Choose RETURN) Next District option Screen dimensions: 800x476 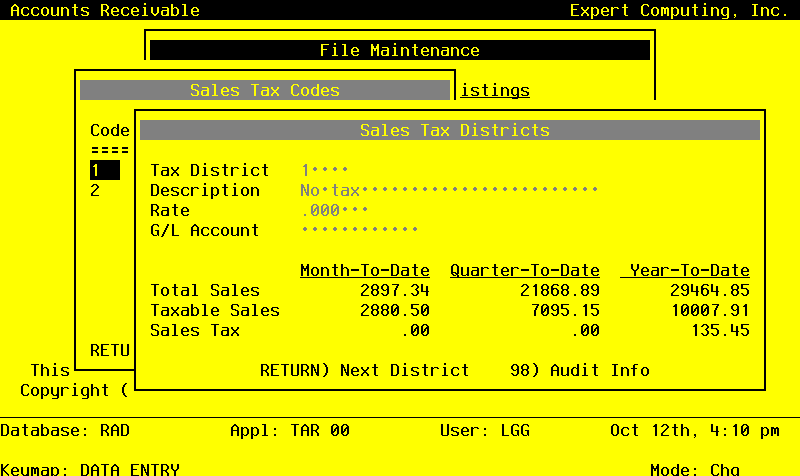364,370
